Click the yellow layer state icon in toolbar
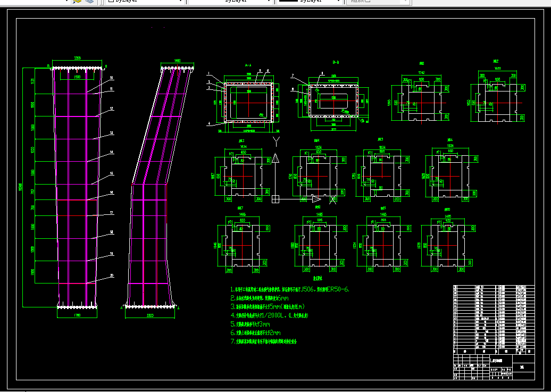Image resolution: width=551 pixels, height=392 pixels. [x=77, y=1]
